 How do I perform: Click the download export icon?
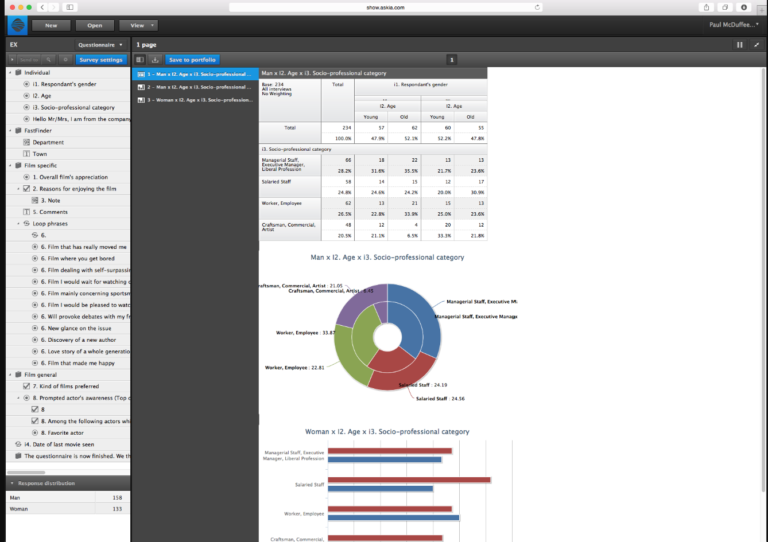click(x=155, y=60)
